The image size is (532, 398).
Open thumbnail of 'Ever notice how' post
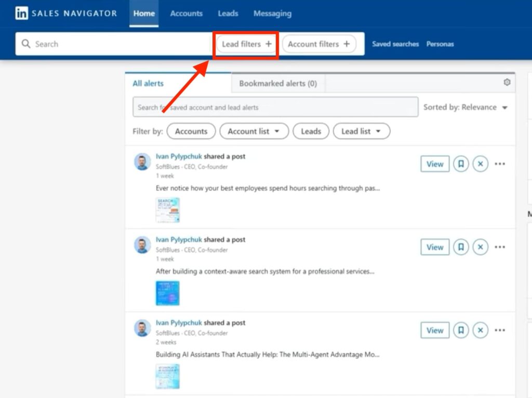point(168,210)
